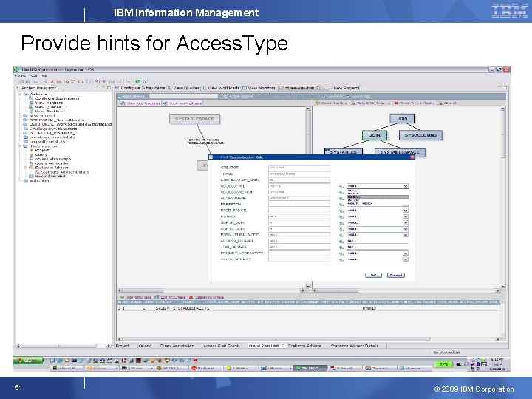Click Create Join Node toolbar button
This screenshot has height=399, width=532.
pos(331,103)
